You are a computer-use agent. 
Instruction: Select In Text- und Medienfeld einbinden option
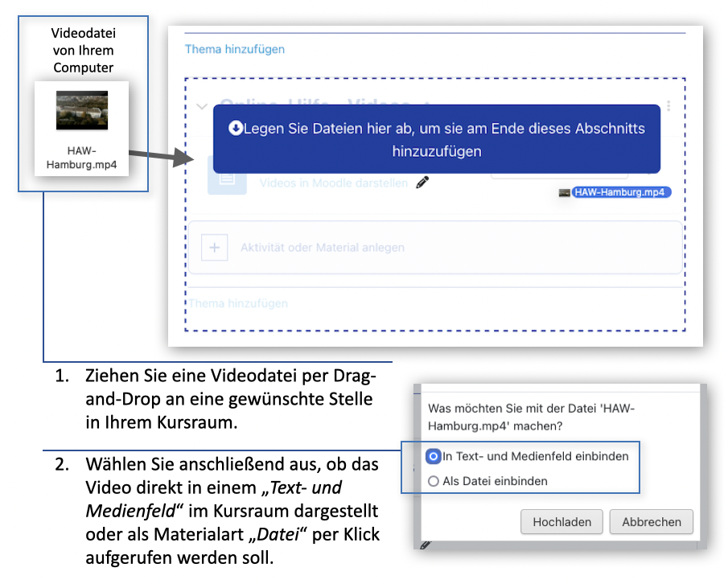pyautogui.click(x=434, y=456)
